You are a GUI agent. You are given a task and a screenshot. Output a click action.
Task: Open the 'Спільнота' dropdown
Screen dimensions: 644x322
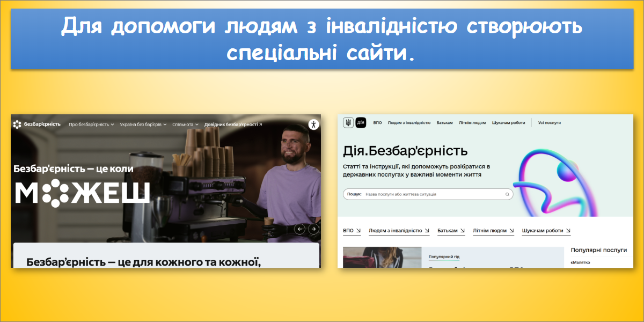(186, 125)
